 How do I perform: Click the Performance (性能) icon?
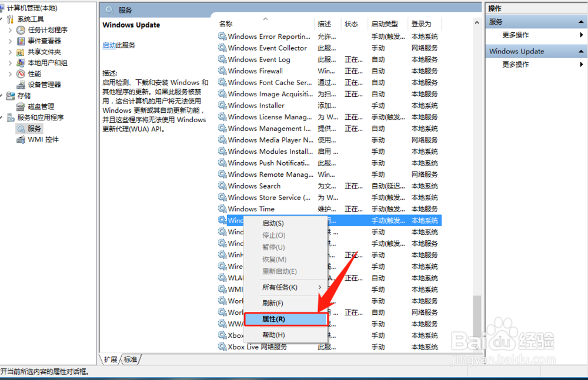coord(21,74)
